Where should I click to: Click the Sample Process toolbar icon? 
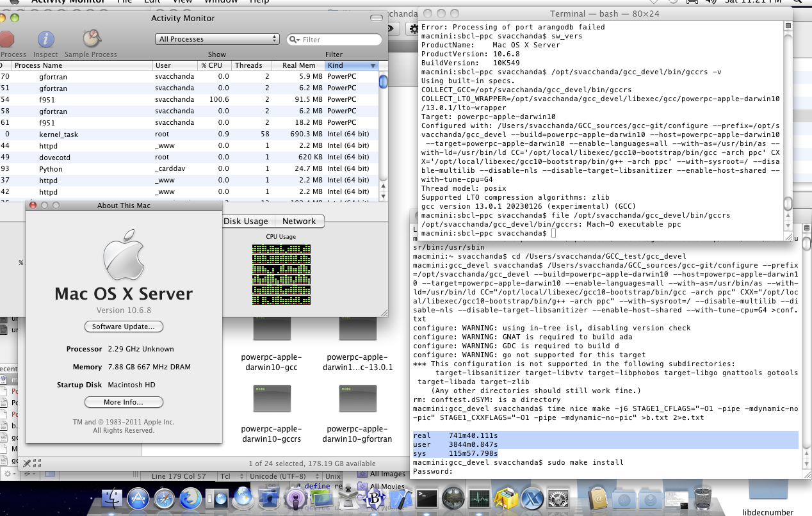91,39
